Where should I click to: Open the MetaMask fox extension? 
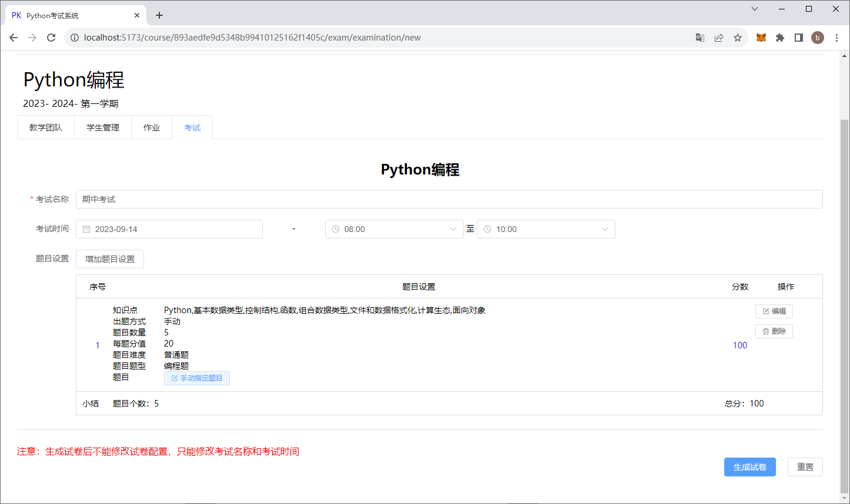761,38
